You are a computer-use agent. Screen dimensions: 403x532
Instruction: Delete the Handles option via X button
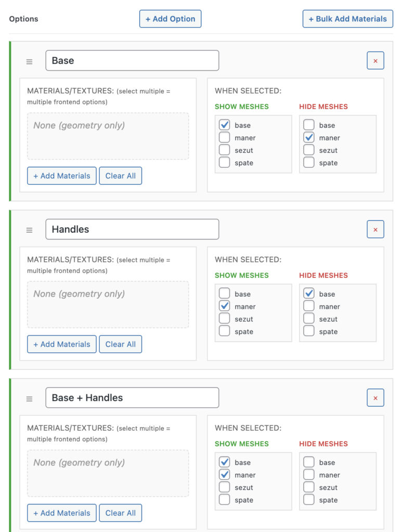pos(375,229)
